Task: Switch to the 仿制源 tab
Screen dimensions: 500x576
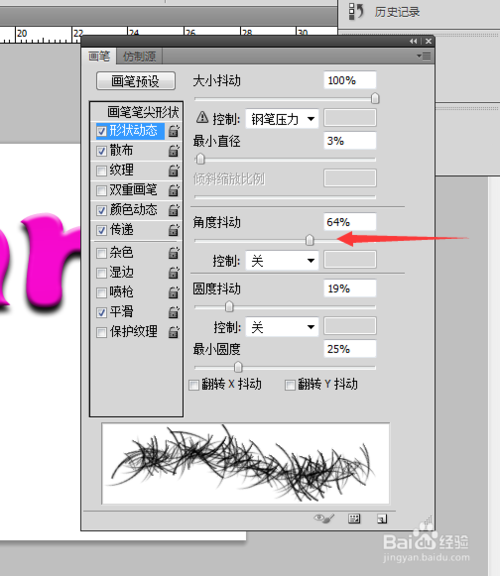Action: coord(140,56)
